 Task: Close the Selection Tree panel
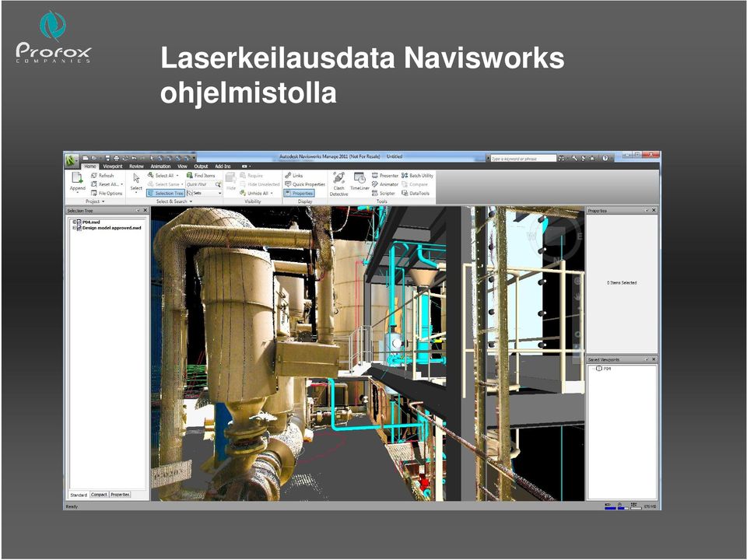point(146,211)
